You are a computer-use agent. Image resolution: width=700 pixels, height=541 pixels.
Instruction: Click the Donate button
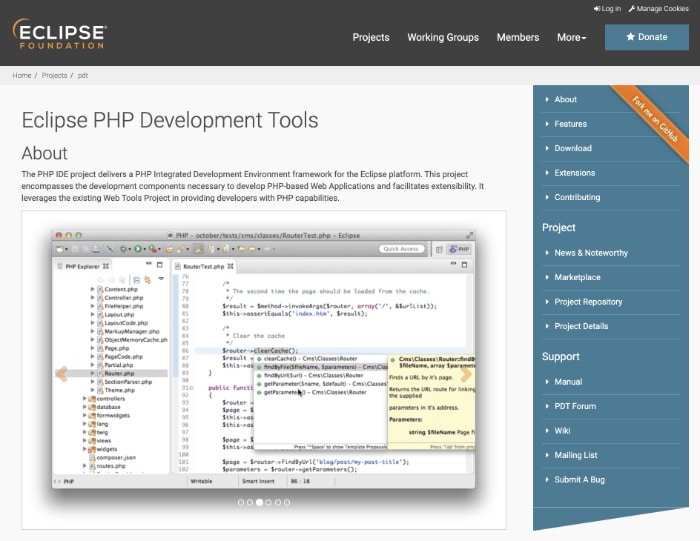tap(646, 37)
